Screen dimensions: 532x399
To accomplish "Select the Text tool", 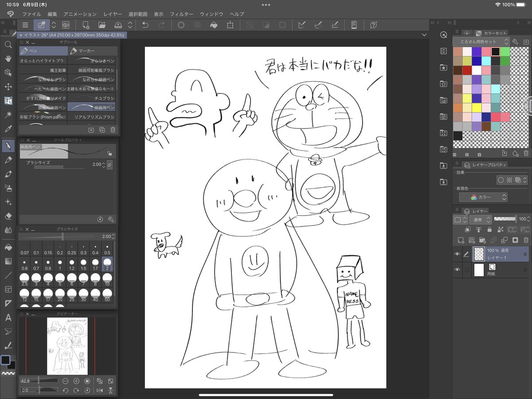I will [8, 317].
